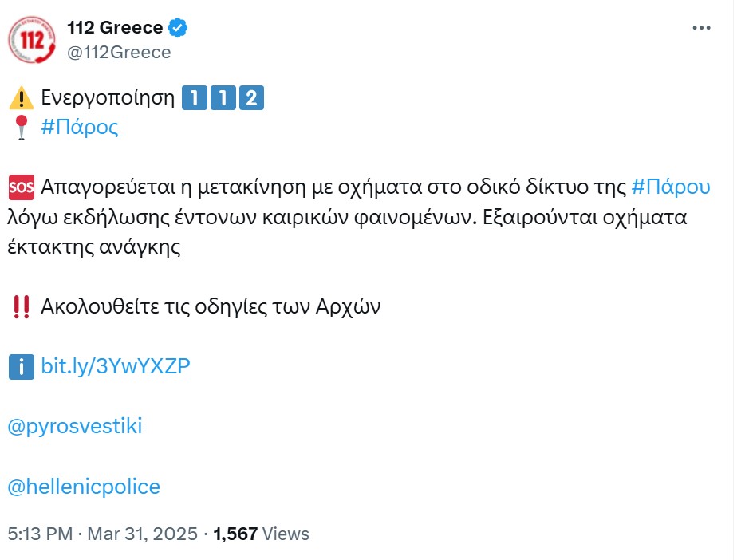Open the bit.ly/3YwYXZP link
Screen dimensions: 745x560
[x=116, y=366]
